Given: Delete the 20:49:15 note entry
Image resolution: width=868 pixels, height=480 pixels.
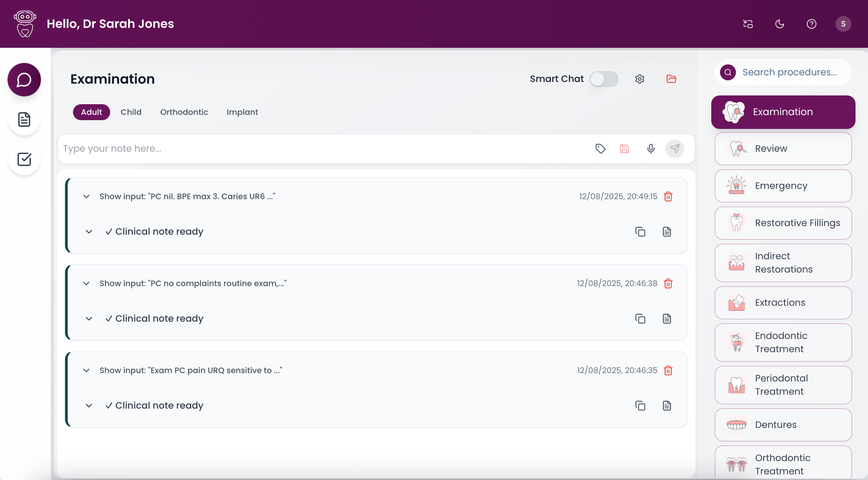Looking at the screenshot, I should [x=668, y=197].
